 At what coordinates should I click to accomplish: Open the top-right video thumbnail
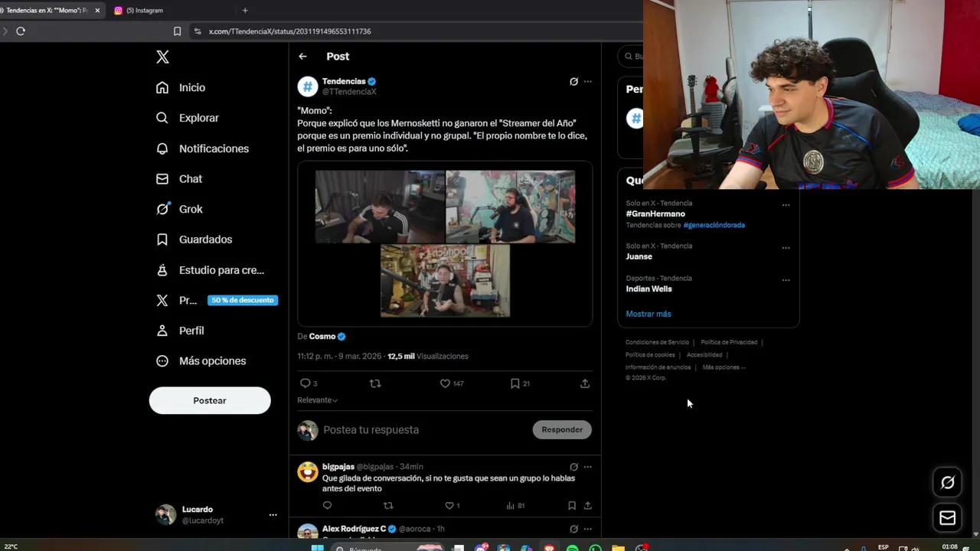[x=511, y=207]
